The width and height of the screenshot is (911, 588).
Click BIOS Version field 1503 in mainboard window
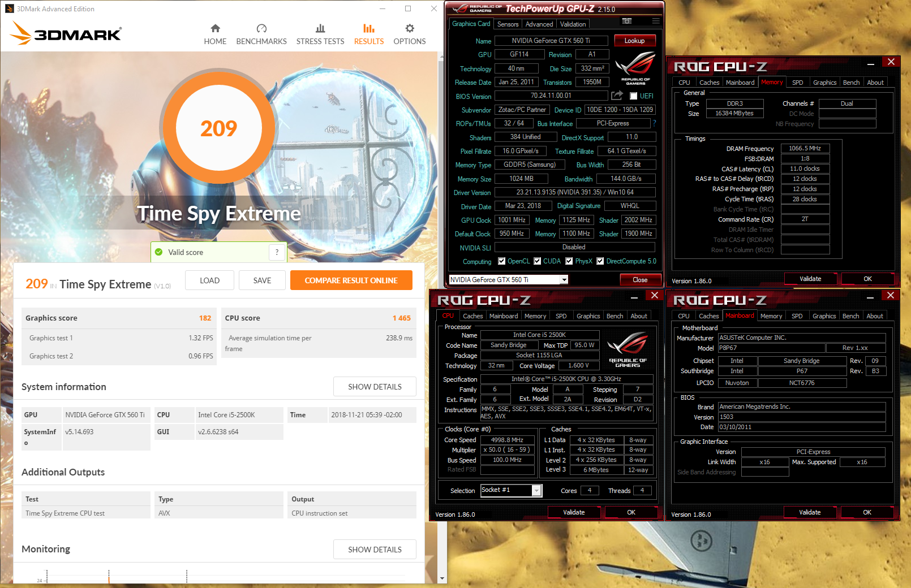801,417
